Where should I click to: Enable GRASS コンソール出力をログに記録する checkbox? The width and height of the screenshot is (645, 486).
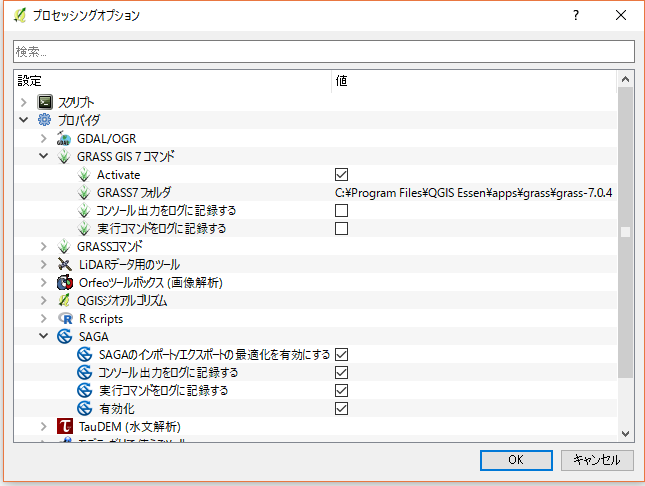pyautogui.click(x=341, y=210)
